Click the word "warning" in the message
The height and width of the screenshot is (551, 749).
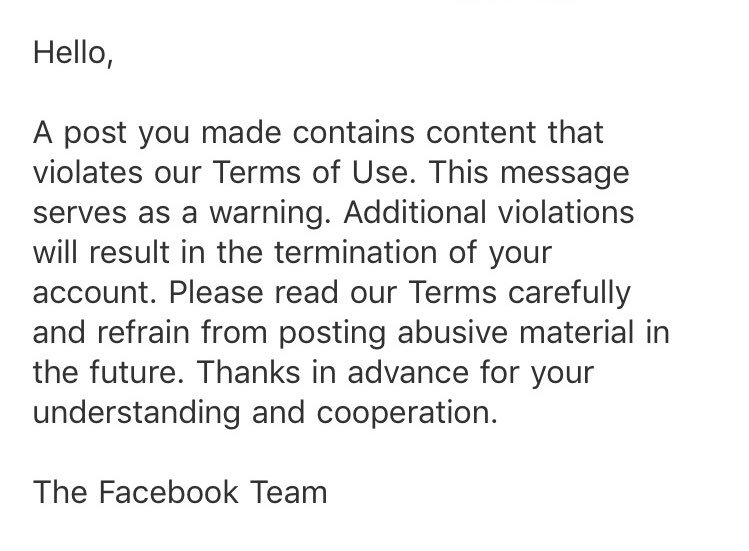(270, 214)
